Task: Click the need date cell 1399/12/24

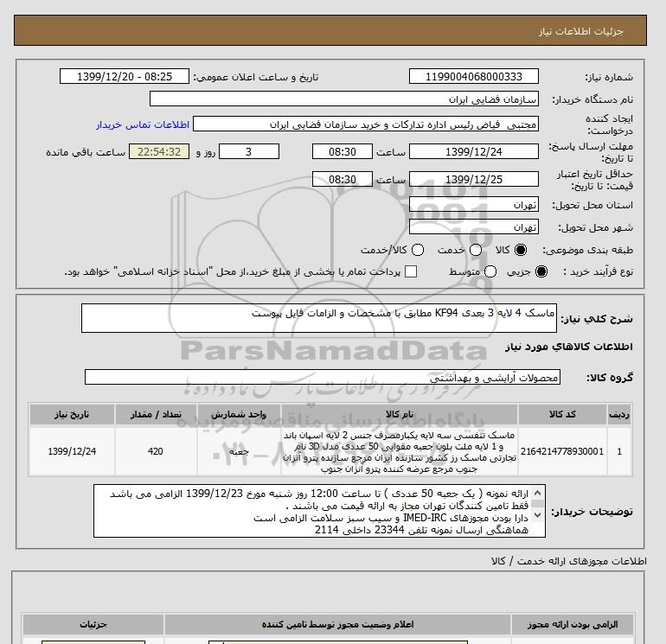Action: coord(72,451)
